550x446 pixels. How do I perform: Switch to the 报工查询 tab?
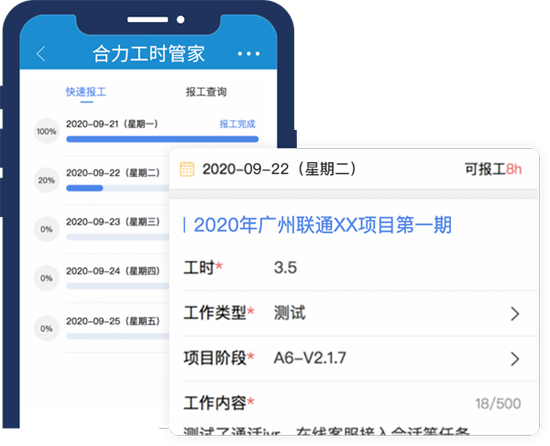tap(206, 92)
